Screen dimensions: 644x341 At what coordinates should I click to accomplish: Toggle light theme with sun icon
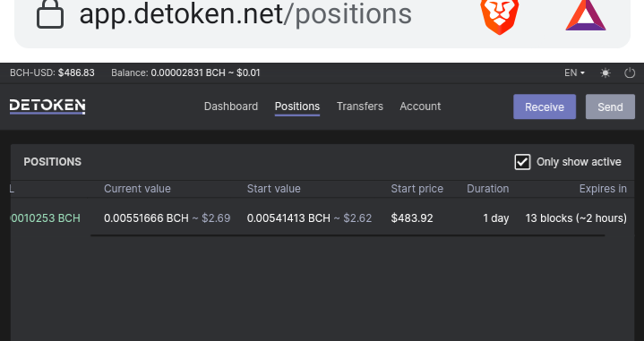click(x=605, y=73)
